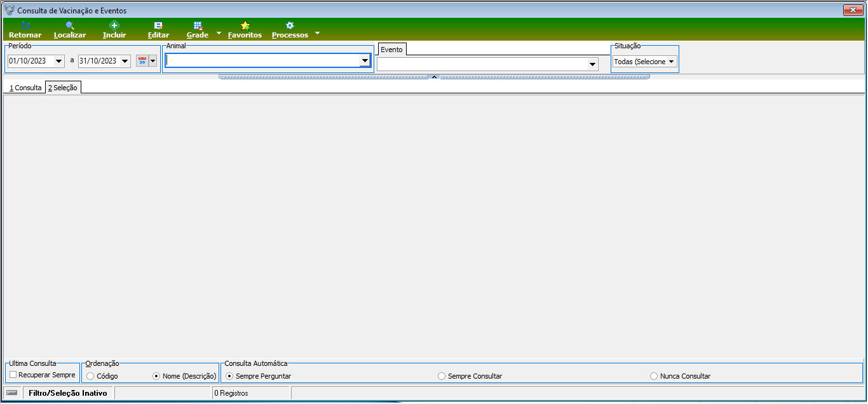Select Nome (Descrição) ordering option
The image size is (868, 404).
tap(156, 376)
